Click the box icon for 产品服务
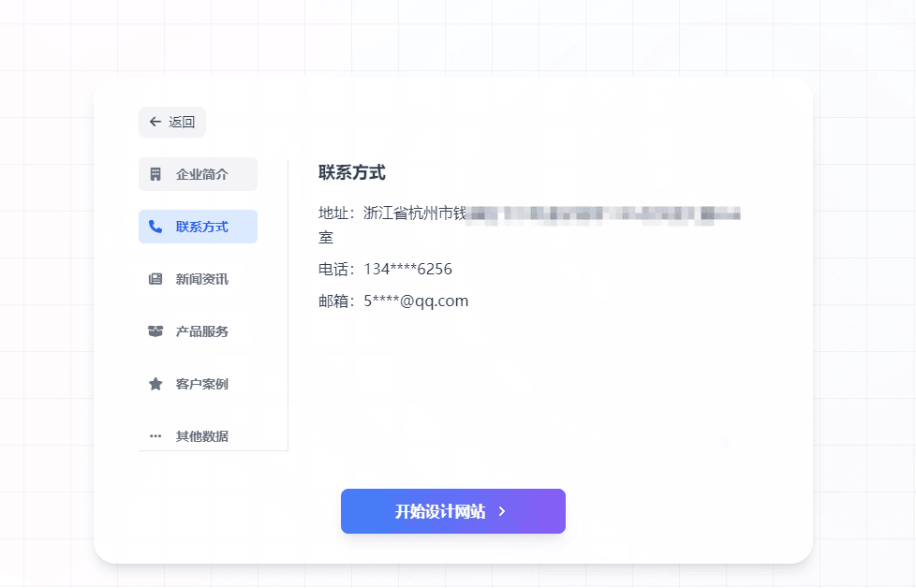 155,331
